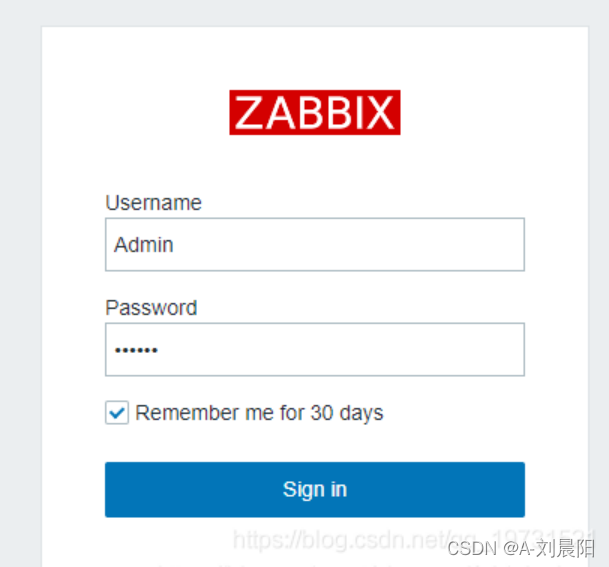Screen dimensions: 609x567
Task: Toggle the Remember me for 30 days checkbox
Action: click(x=117, y=413)
